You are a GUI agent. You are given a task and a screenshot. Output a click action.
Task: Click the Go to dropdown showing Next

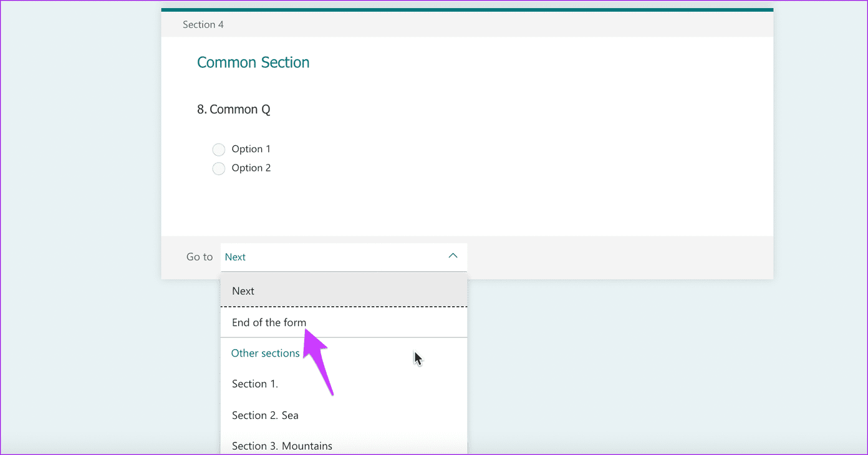click(344, 257)
